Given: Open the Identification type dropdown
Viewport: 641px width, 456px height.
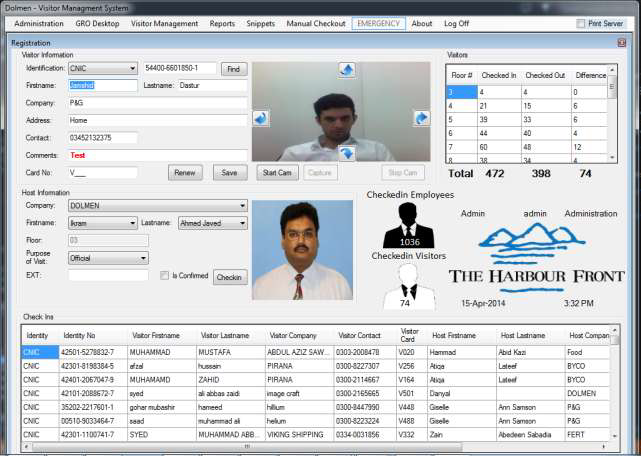Looking at the screenshot, I should pyautogui.click(x=103, y=68).
